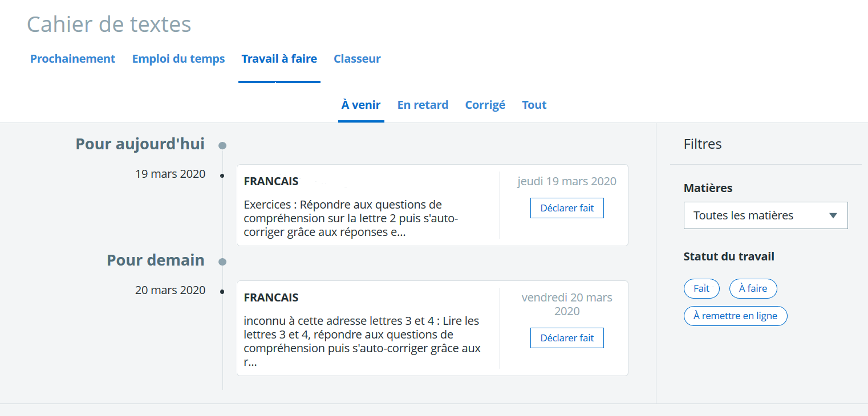Viewport: 868px width, 416px height.
Task: Declare the 19 mars homework as done
Action: [x=567, y=208]
